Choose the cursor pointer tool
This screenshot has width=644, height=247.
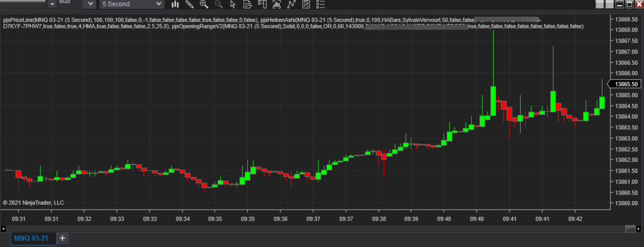pyautogui.click(x=233, y=4)
